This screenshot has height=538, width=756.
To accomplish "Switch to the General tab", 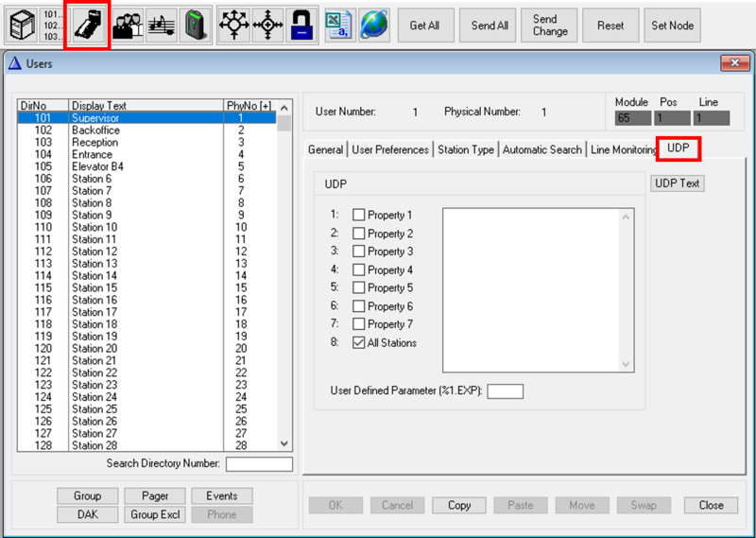I will (x=325, y=149).
